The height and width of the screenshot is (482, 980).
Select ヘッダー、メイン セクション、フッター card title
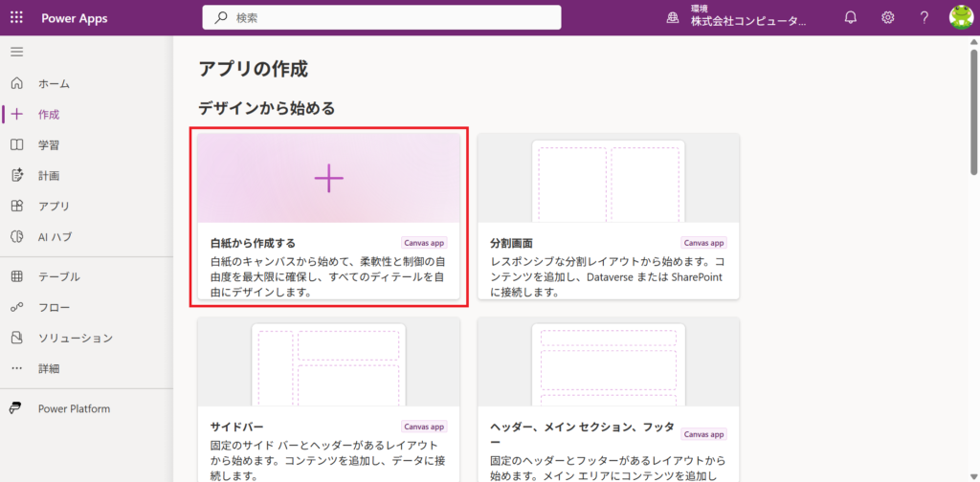[583, 433]
